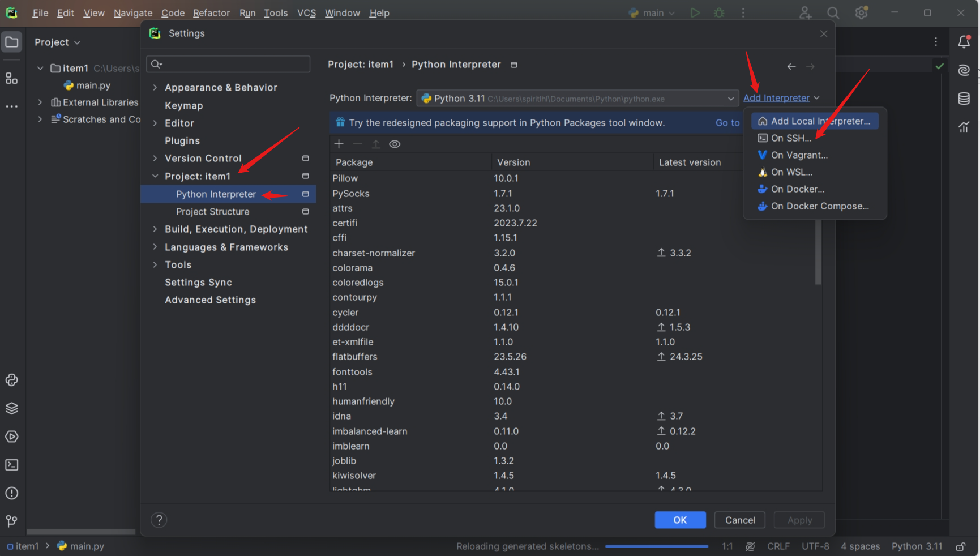Select the charset-normalizer package row

pyautogui.click(x=573, y=253)
